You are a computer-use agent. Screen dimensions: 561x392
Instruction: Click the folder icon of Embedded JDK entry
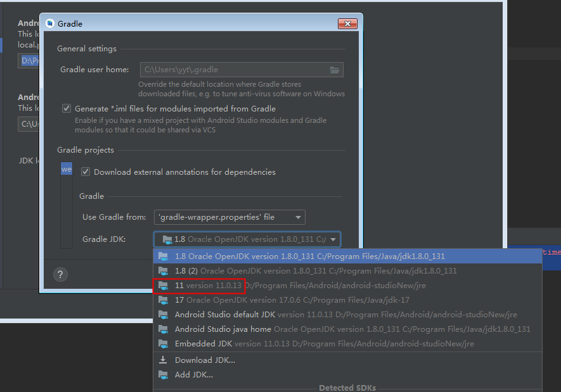164,344
